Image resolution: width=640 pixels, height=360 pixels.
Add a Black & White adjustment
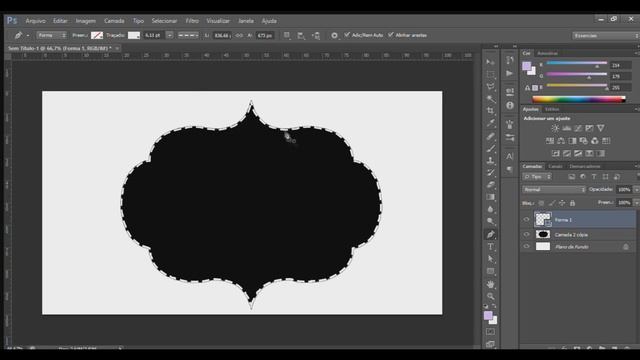click(572, 141)
